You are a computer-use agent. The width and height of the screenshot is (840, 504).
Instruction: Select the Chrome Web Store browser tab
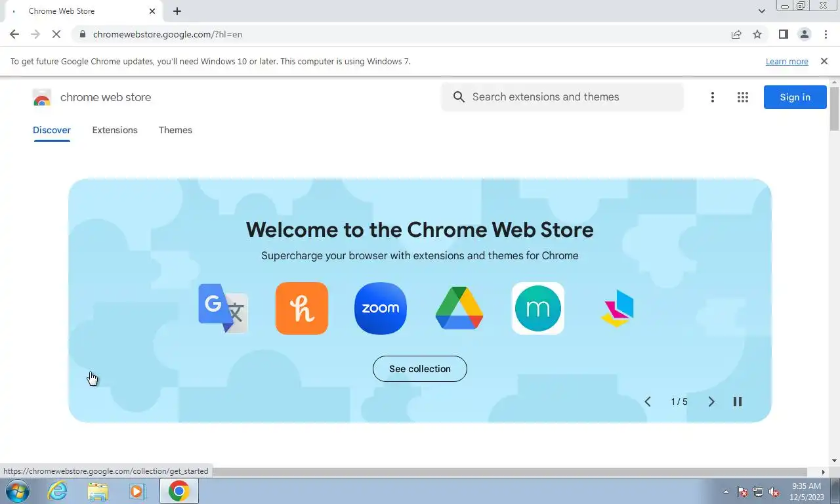[x=82, y=11]
